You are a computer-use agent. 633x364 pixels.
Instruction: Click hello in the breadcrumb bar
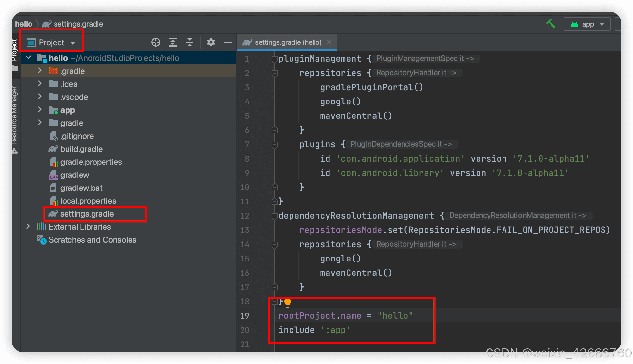pos(24,24)
